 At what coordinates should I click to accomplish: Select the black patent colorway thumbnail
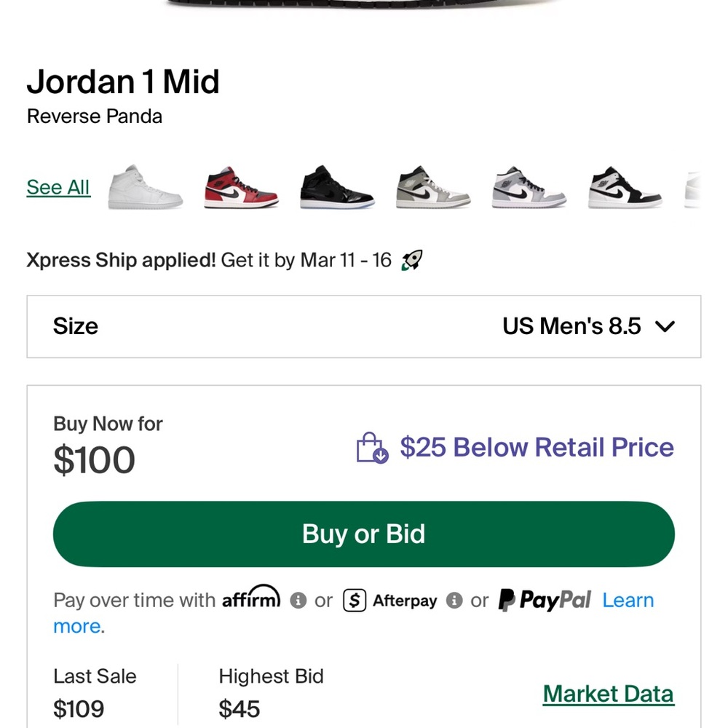(336, 188)
